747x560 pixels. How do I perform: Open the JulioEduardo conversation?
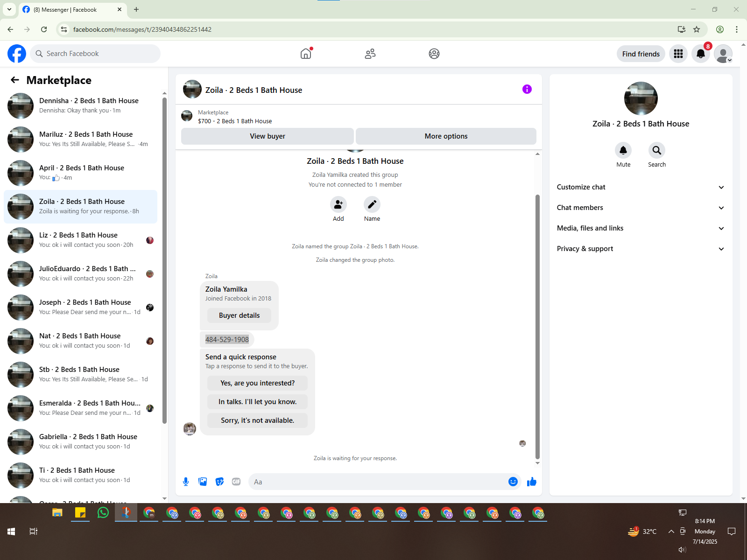coord(80,274)
